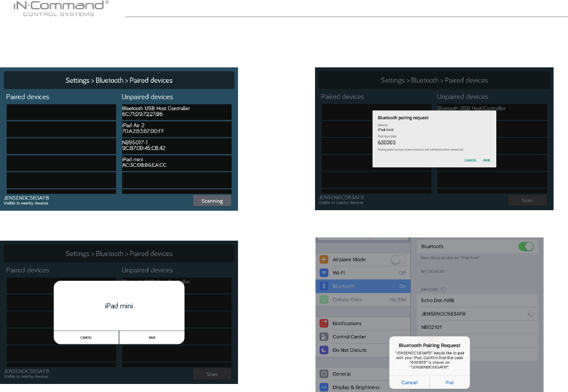Screen dimensions: 568x392
Task: Select Bluetooth USB Host Controller unpaired device
Action: coord(177,112)
